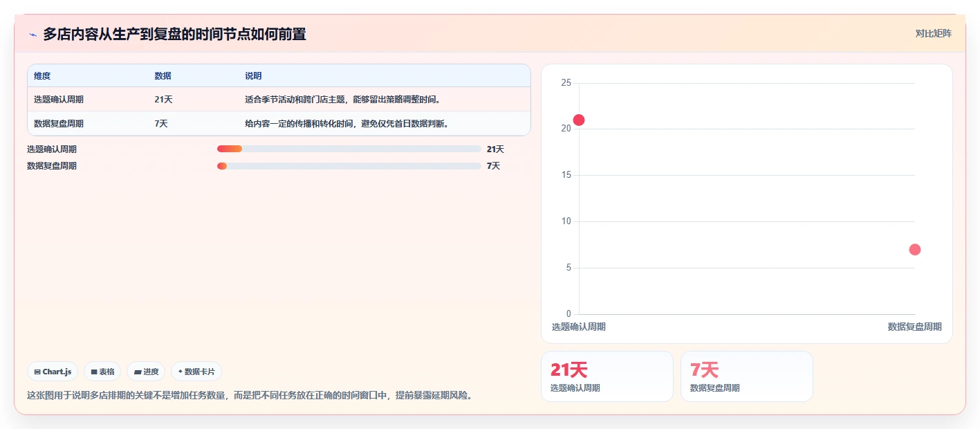The width and height of the screenshot is (980, 429).
Task: Click the 7天 table cell
Action: click(161, 124)
